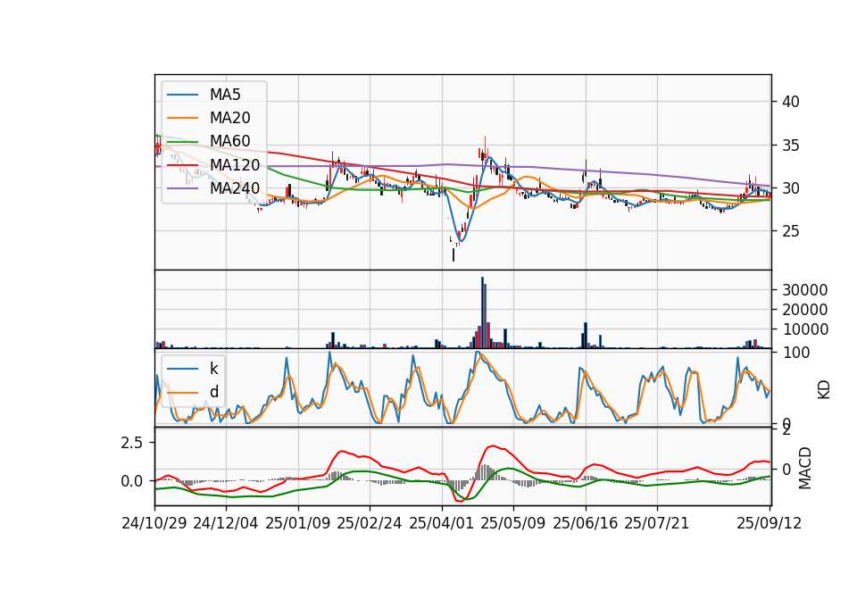Click the 25/09/12 date axis label
Screen dimensions: 857x616
click(x=769, y=523)
